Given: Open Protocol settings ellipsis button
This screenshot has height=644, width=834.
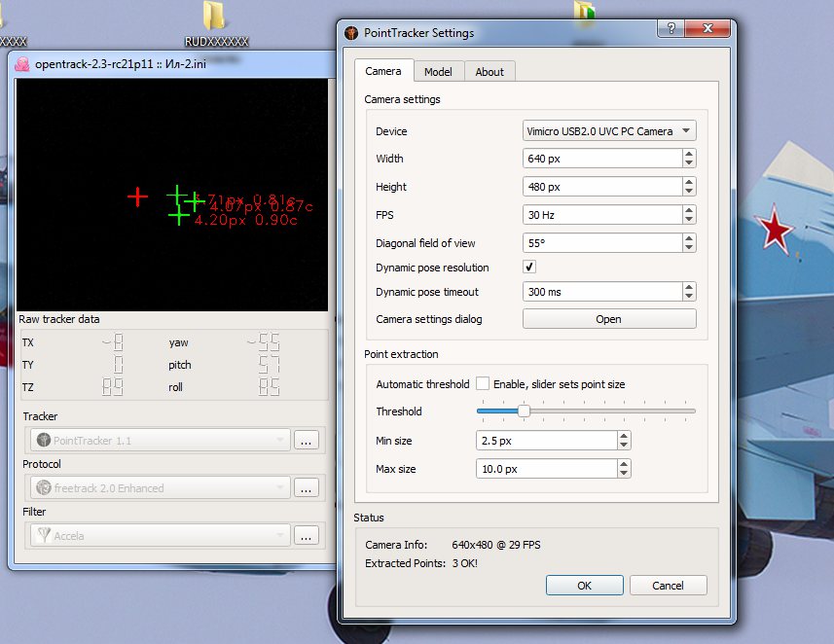Looking at the screenshot, I should pyautogui.click(x=306, y=487).
